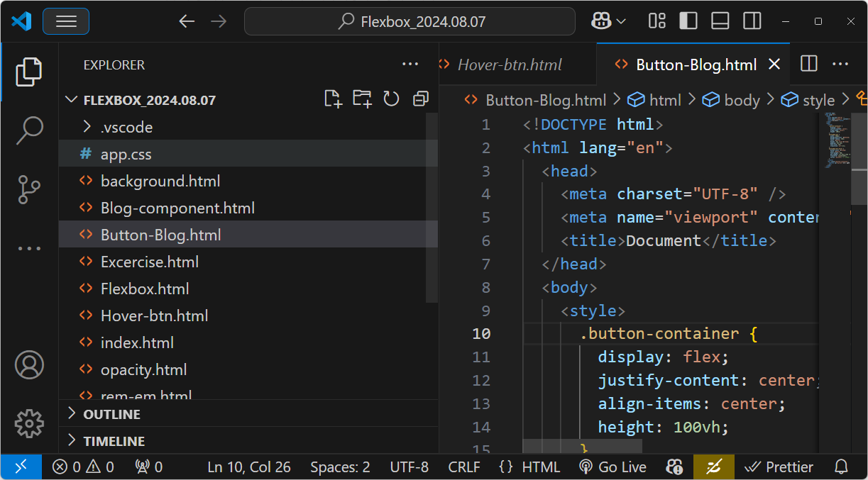
Task: Open opacity.html in explorer
Action: tap(248, 370)
